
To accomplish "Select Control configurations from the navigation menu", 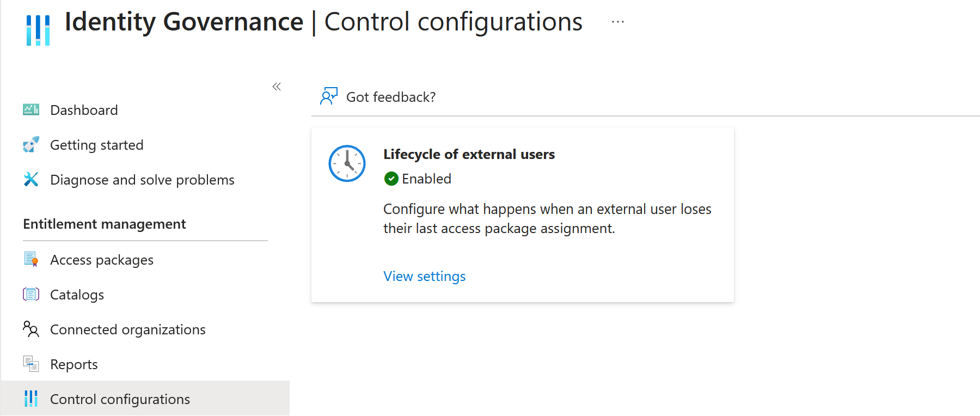I will 120,399.
